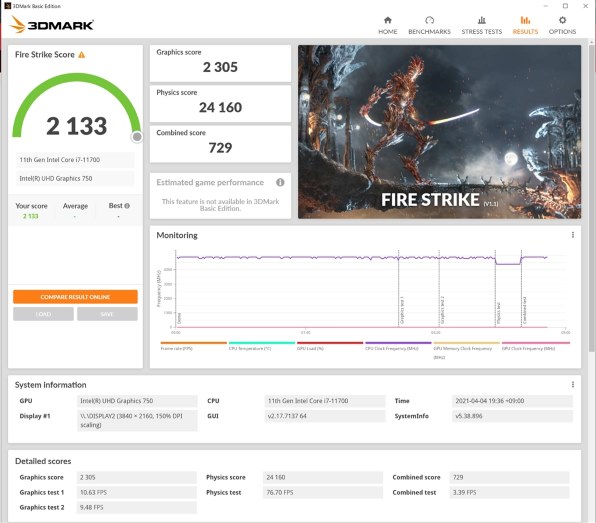Click the Combined test value 3.39 FPS

coord(509,493)
